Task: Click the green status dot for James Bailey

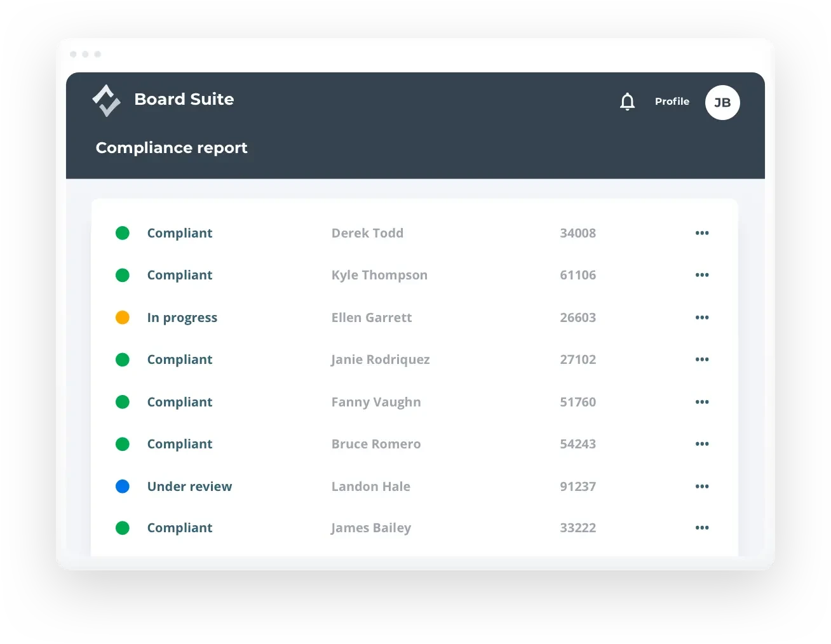Action: tap(123, 528)
